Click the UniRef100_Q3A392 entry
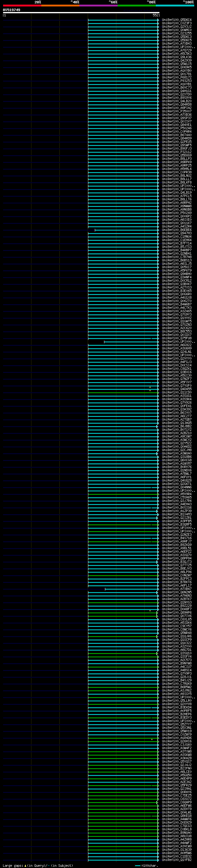Screen dimensions: 197x868 click(176, 410)
